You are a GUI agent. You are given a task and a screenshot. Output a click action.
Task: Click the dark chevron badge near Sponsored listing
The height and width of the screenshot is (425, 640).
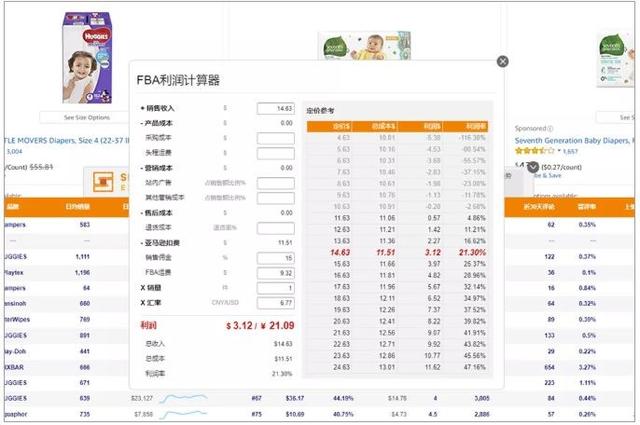click(x=533, y=167)
